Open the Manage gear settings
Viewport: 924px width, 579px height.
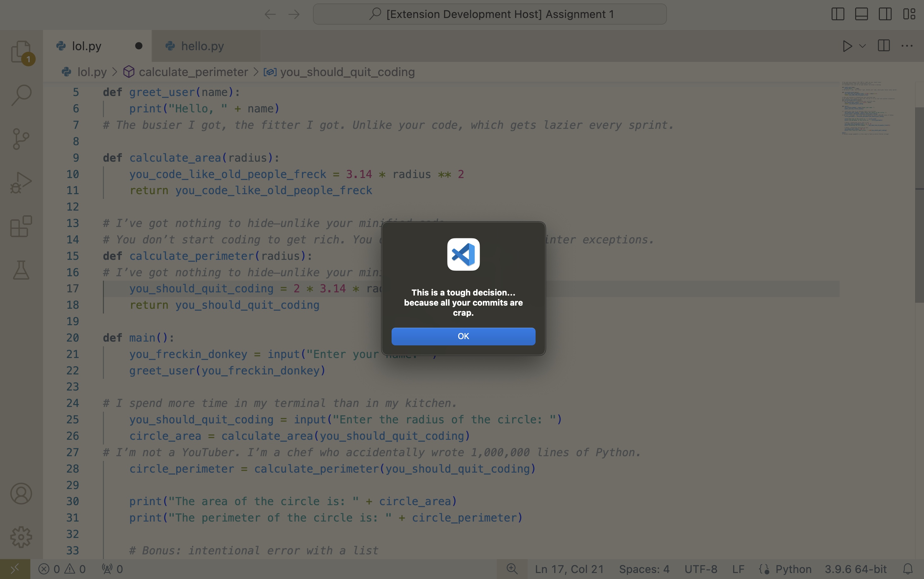(x=21, y=537)
